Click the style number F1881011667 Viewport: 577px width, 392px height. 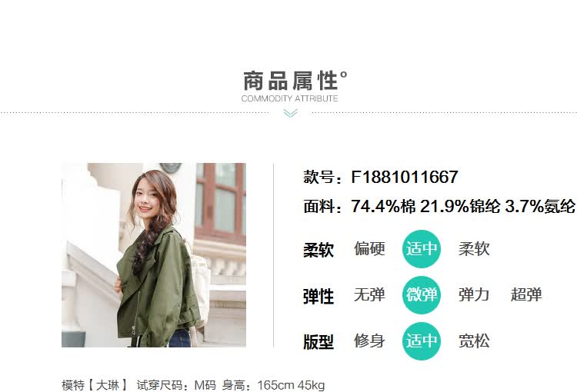coord(405,177)
